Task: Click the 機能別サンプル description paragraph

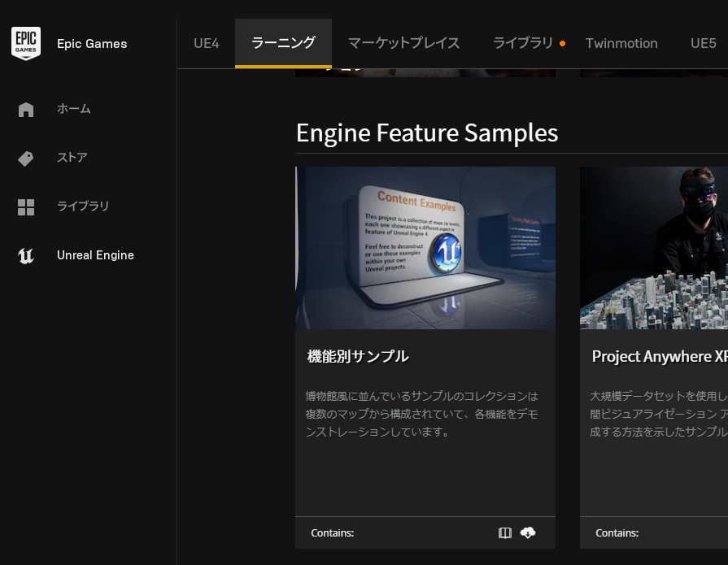Action: tap(421, 414)
